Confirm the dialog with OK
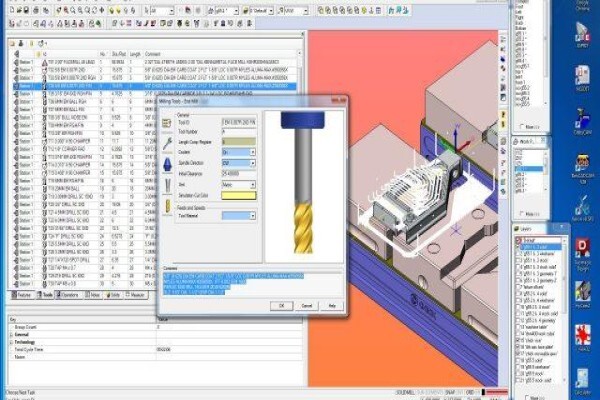The height and width of the screenshot is (400, 600). [x=282, y=306]
